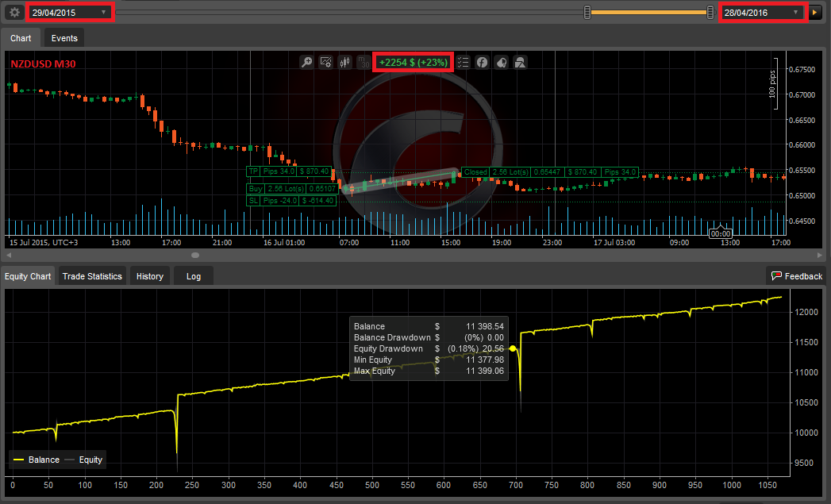Click the Balance Drawdown row in tooltip
This screenshot has height=504, width=831.
429,337
